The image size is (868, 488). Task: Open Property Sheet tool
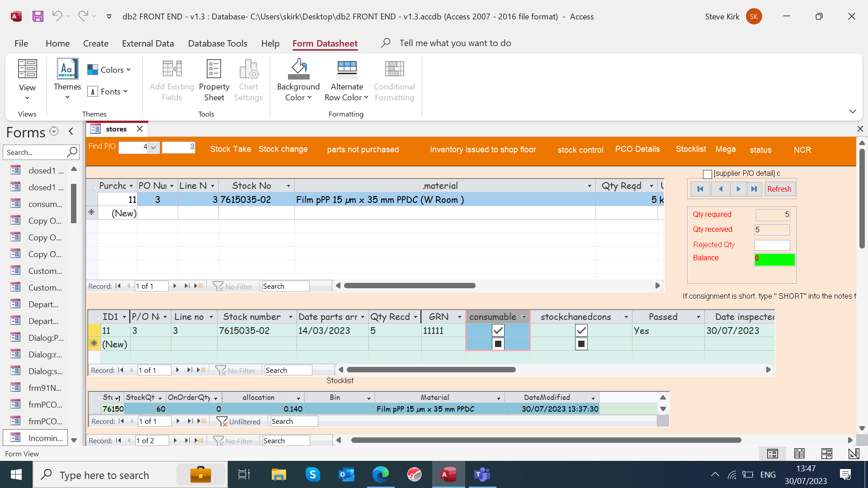coord(214,80)
